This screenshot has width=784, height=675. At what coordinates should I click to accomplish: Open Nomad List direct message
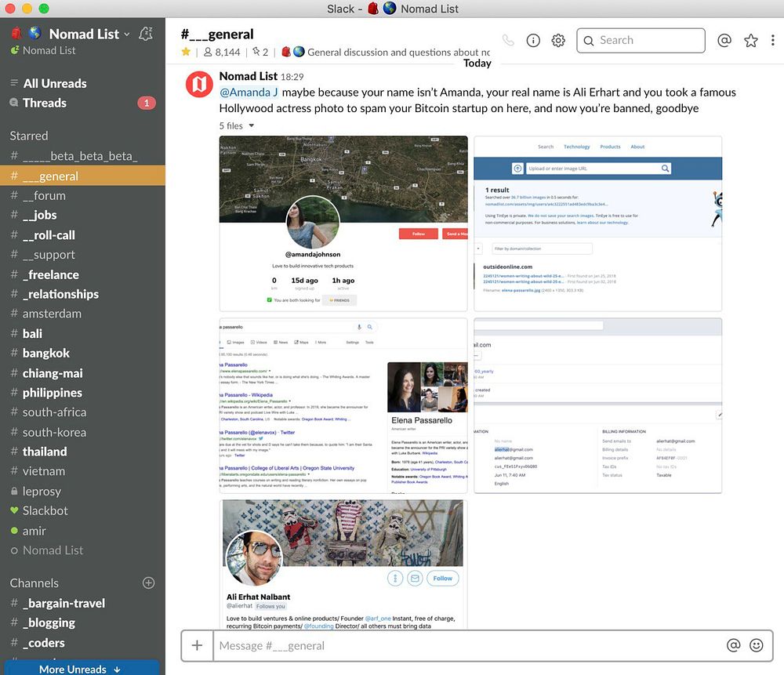point(82,550)
